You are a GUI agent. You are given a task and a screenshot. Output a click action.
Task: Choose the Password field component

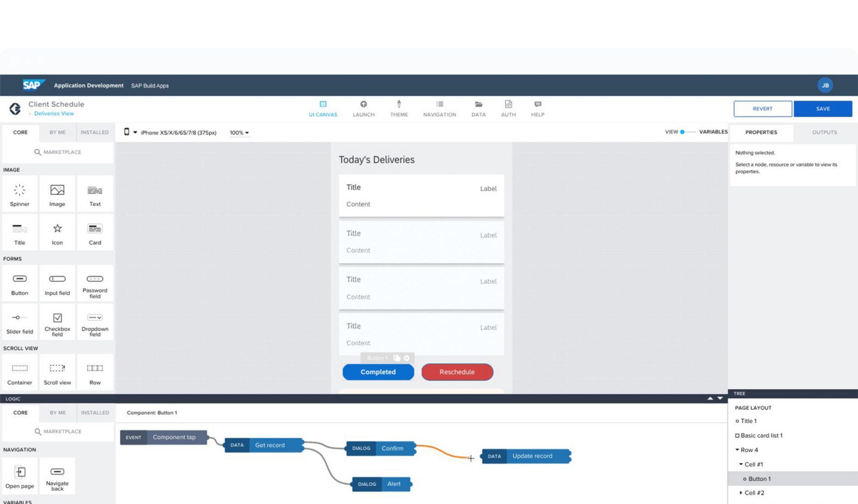click(x=95, y=284)
